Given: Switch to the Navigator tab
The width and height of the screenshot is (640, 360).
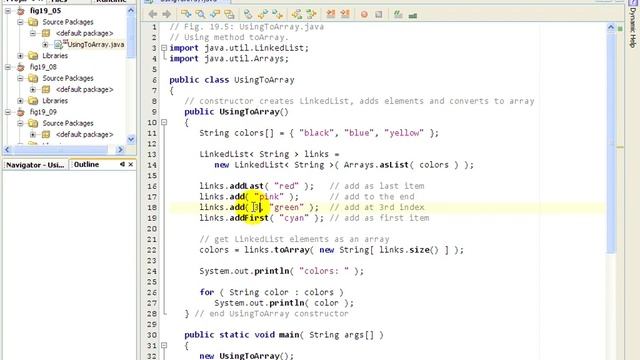Looking at the screenshot, I should 35,165.
